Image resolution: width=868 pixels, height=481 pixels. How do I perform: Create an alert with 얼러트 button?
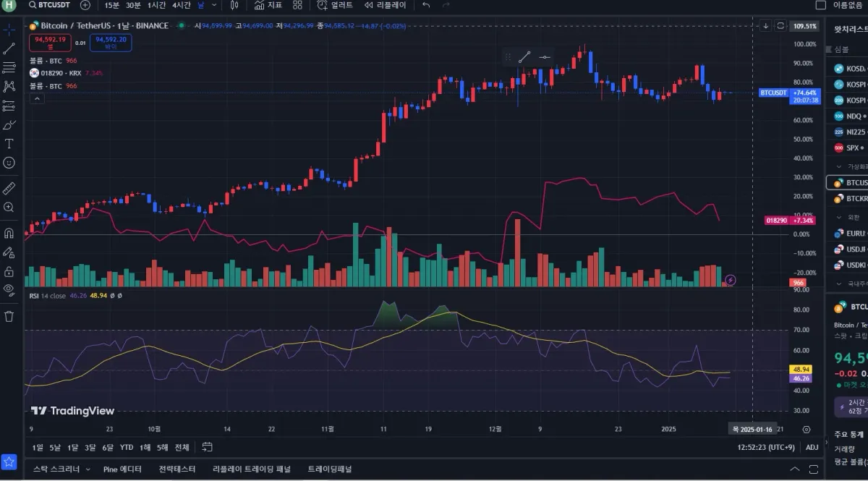tap(335, 5)
